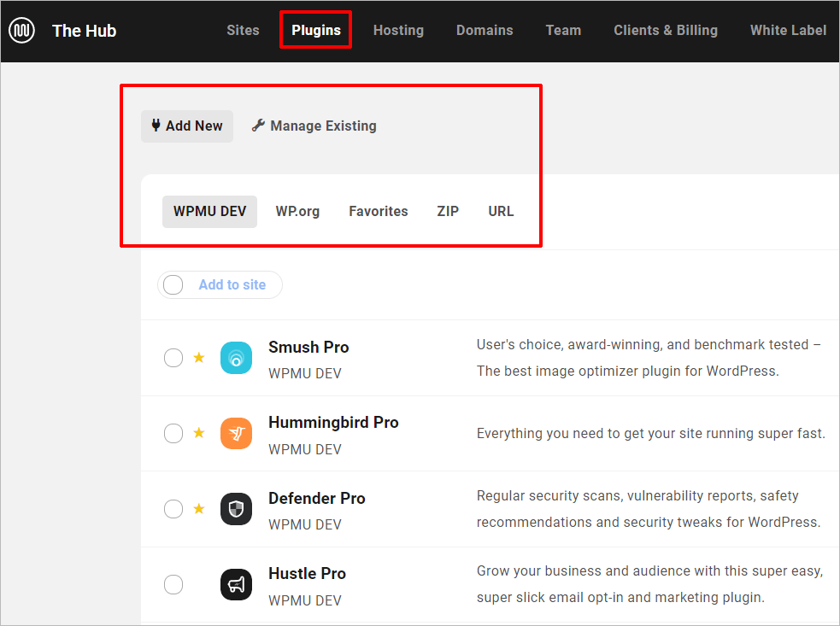Switch to the Favorites tab

tap(378, 211)
